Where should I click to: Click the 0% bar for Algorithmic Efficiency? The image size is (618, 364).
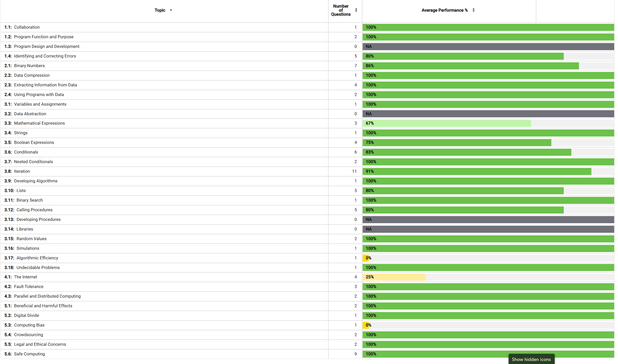pos(366,258)
